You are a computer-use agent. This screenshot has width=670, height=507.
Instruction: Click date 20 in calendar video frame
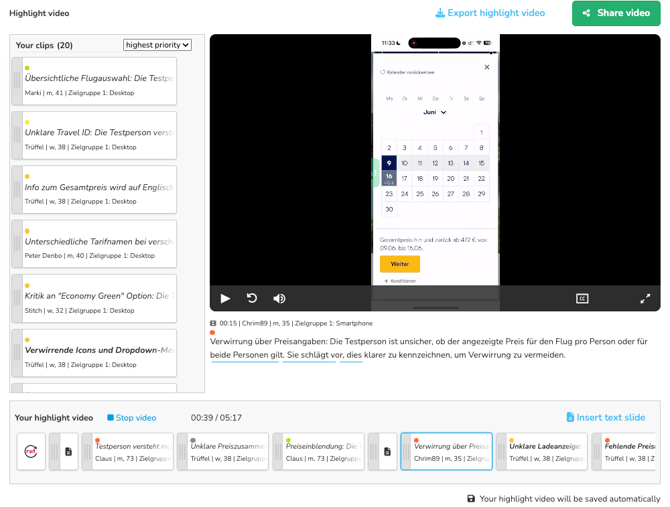(x=450, y=179)
